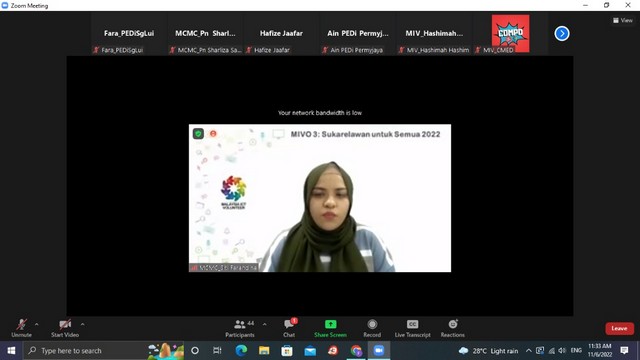640x360 pixels.
Task: Leave the meeting
Action: coord(619,329)
